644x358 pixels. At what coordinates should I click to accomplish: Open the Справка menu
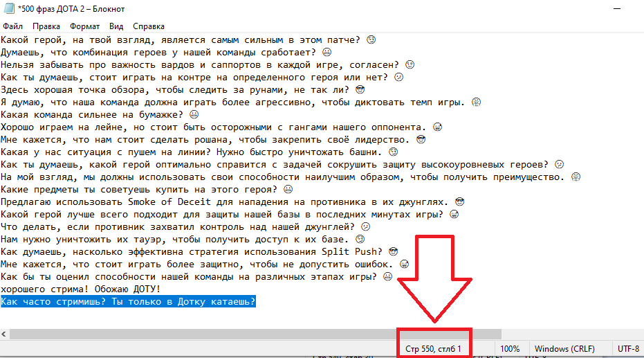click(149, 26)
